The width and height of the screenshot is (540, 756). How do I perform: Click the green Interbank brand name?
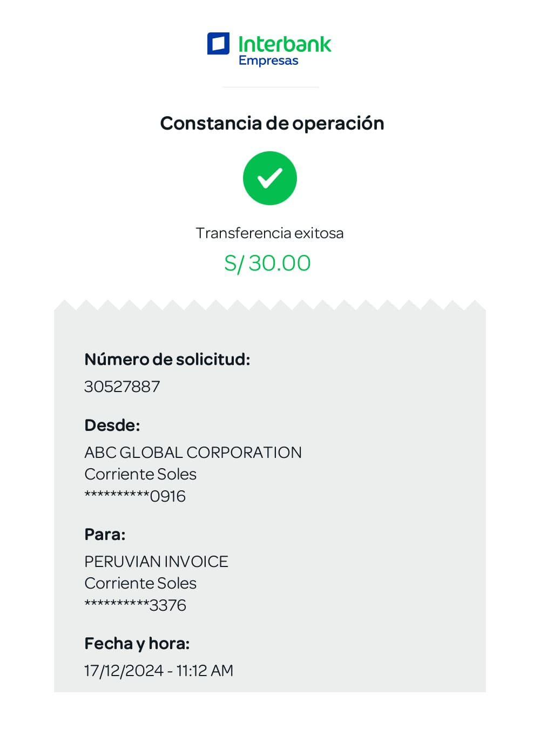[x=285, y=44]
